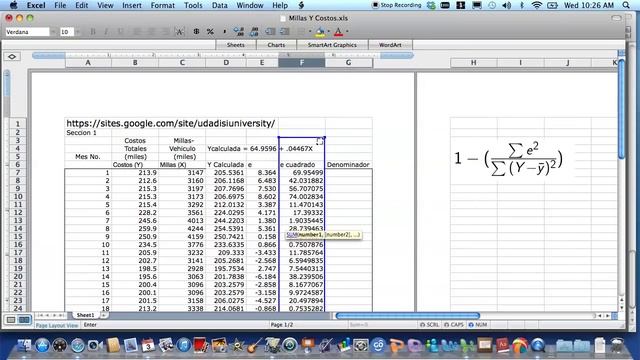Open the font color dropdown arrow
Image resolution: width=640 pixels, height=360 pixels.
click(347, 31)
